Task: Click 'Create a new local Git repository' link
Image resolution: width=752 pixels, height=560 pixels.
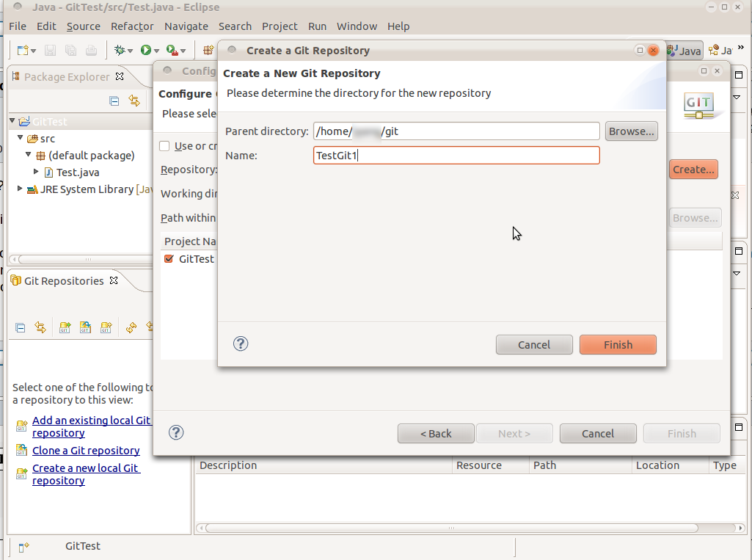Action: coord(87,475)
